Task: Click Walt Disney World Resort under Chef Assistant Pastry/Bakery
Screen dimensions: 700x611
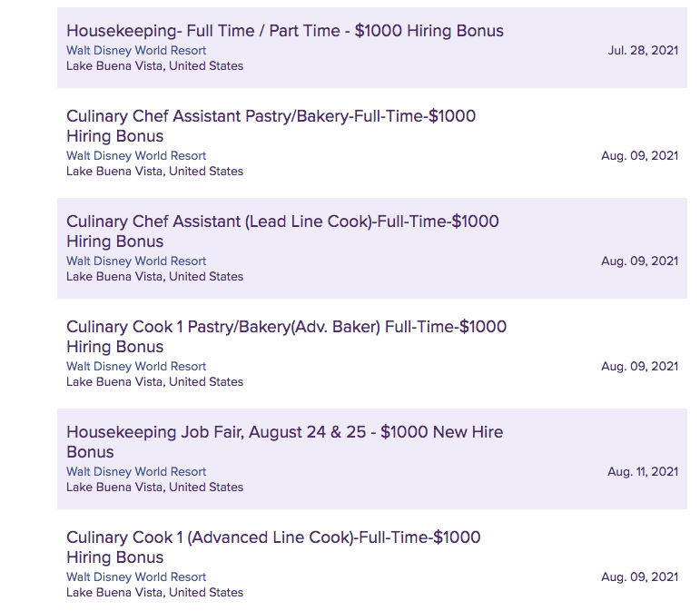Action: [x=136, y=156]
